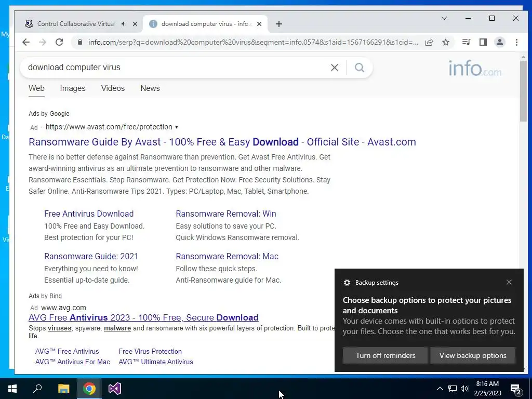Dismiss the Backup settings notification

[509, 282]
